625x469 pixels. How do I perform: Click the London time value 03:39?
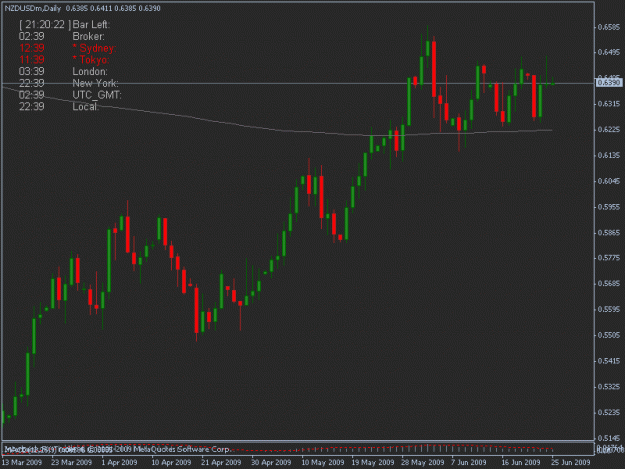coord(31,72)
